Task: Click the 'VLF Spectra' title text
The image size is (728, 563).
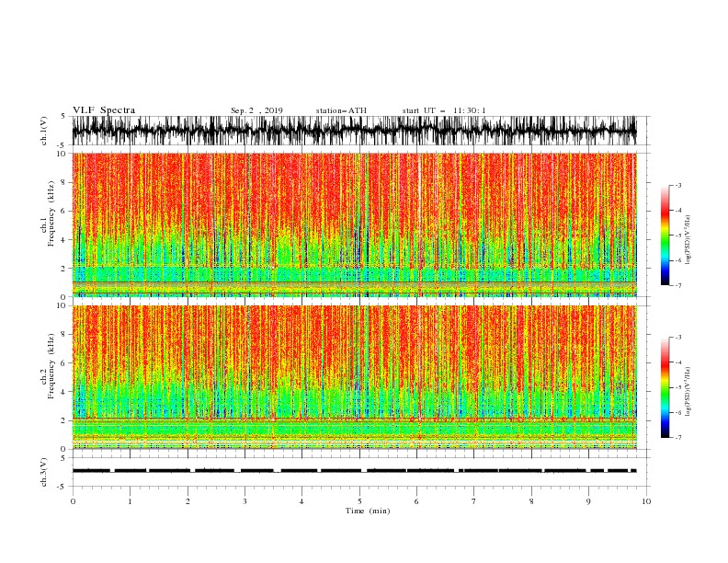Action: [x=104, y=110]
